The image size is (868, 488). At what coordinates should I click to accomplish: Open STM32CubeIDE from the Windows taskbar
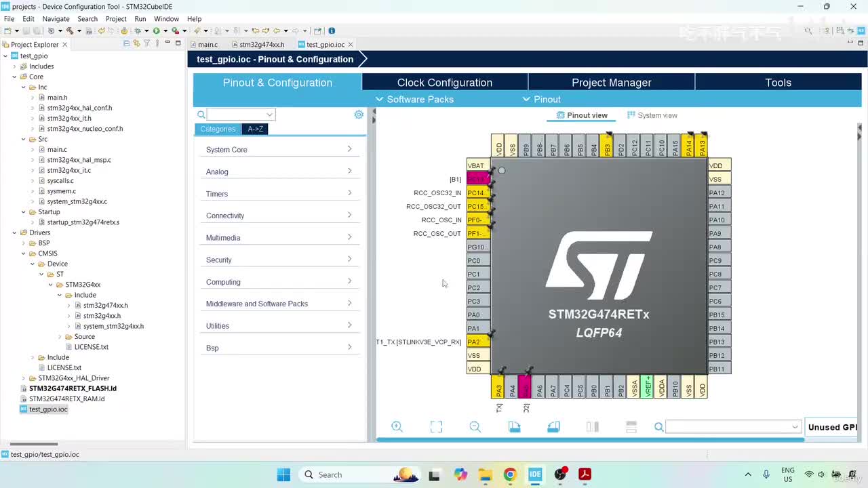(x=535, y=474)
